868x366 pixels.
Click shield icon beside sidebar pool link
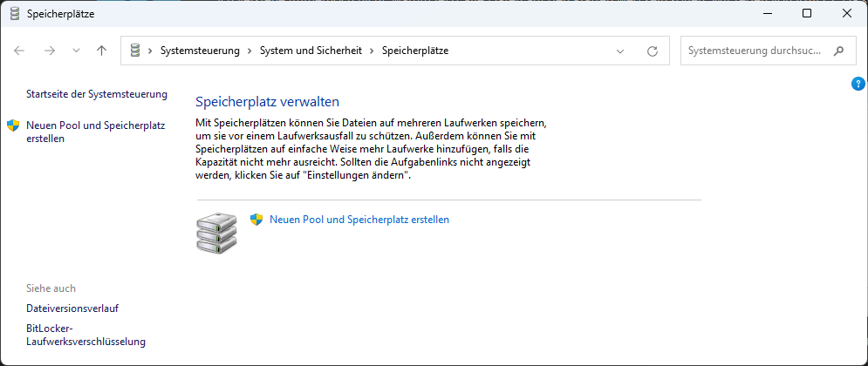click(x=13, y=125)
